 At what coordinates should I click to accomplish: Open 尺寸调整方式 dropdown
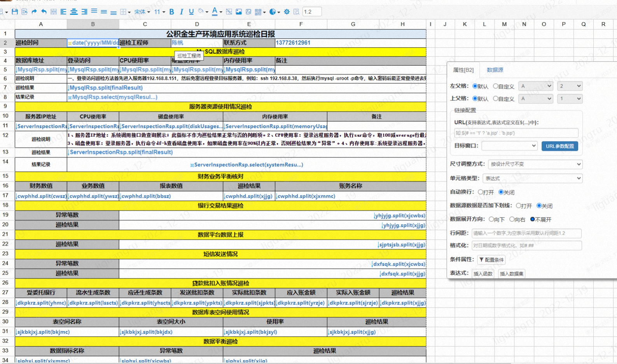pos(535,164)
